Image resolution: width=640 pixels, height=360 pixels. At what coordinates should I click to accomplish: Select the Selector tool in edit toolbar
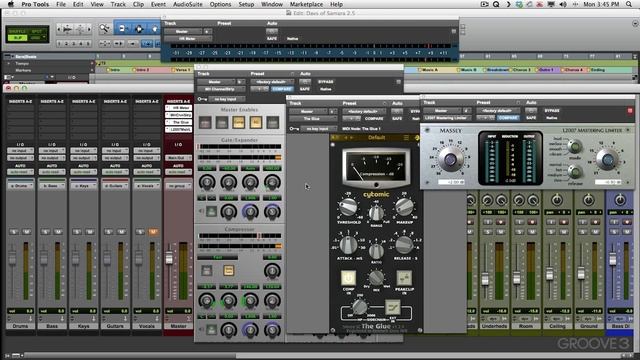[139, 29]
